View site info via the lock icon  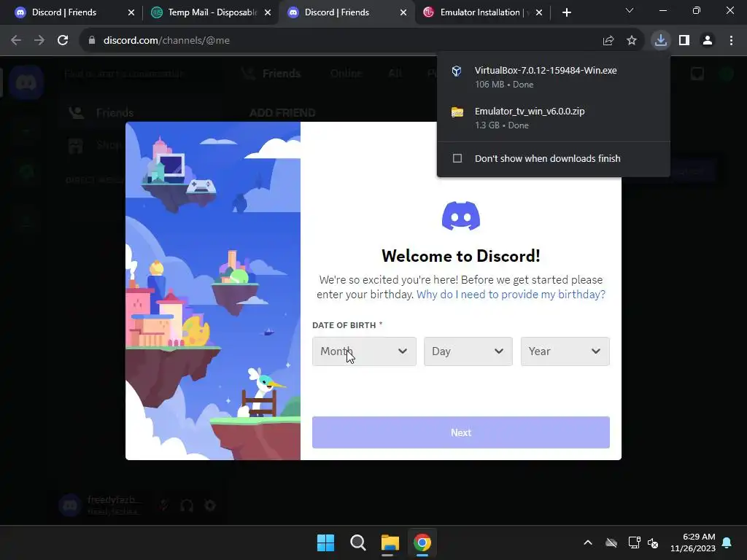pos(92,40)
